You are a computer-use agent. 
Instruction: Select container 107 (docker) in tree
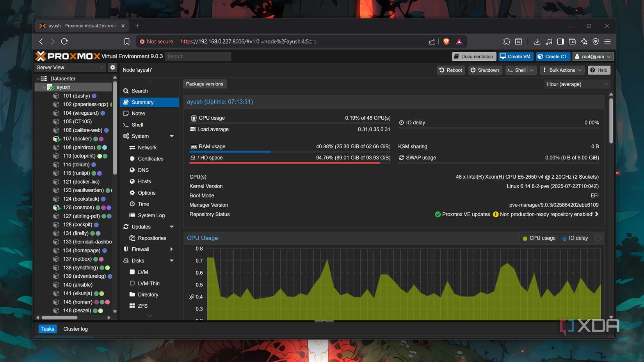[77, 138]
